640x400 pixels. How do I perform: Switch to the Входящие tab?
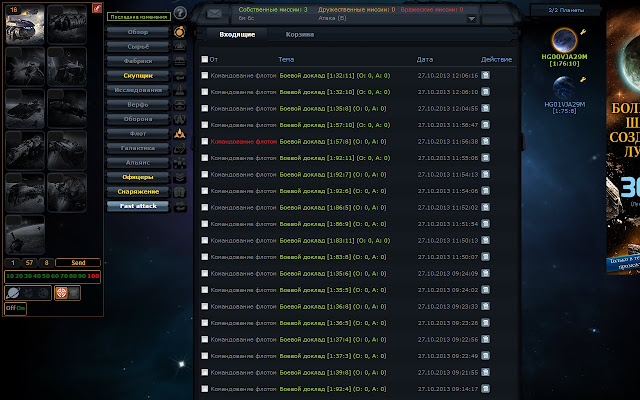[x=237, y=35]
